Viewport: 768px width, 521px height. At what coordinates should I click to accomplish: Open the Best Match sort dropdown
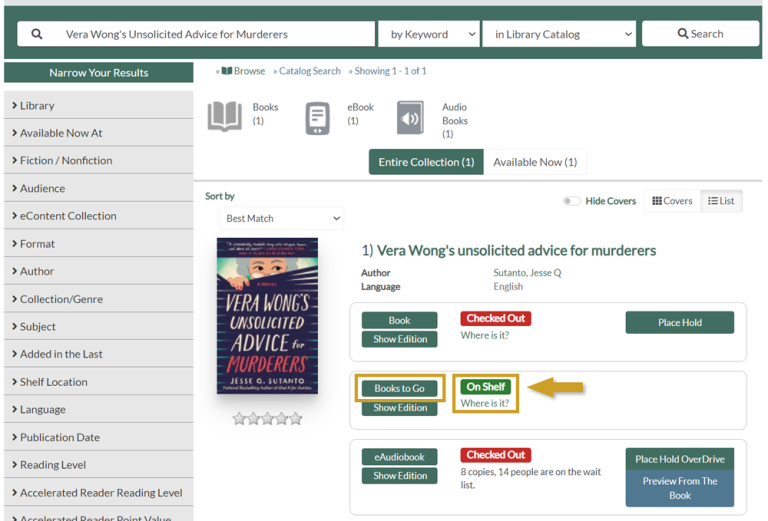282,218
